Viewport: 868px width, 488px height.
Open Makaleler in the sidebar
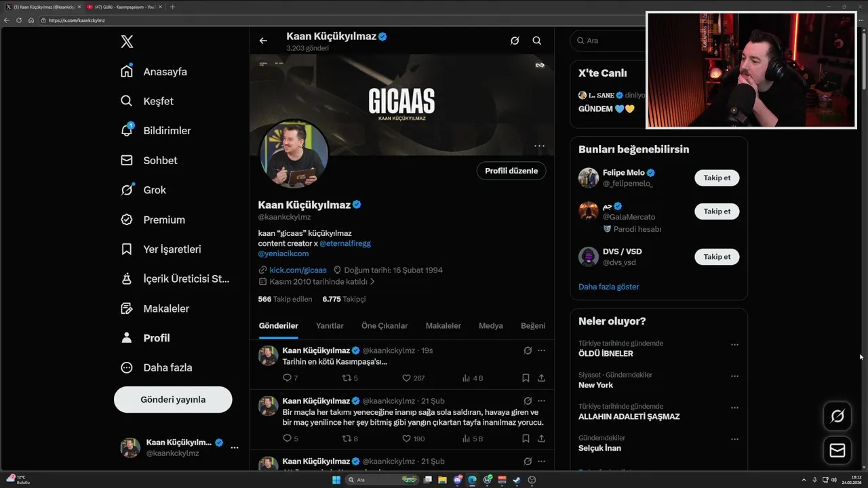pos(155,308)
